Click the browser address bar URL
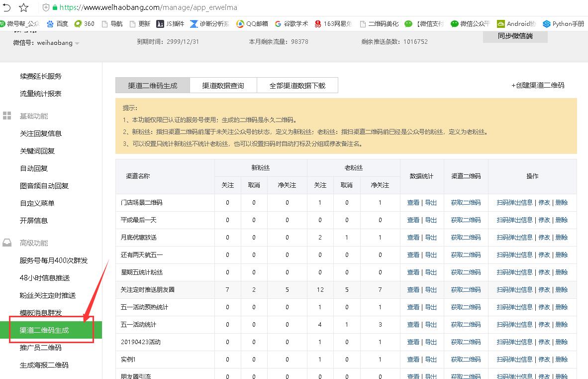The height and width of the screenshot is (379, 588). click(148, 7)
